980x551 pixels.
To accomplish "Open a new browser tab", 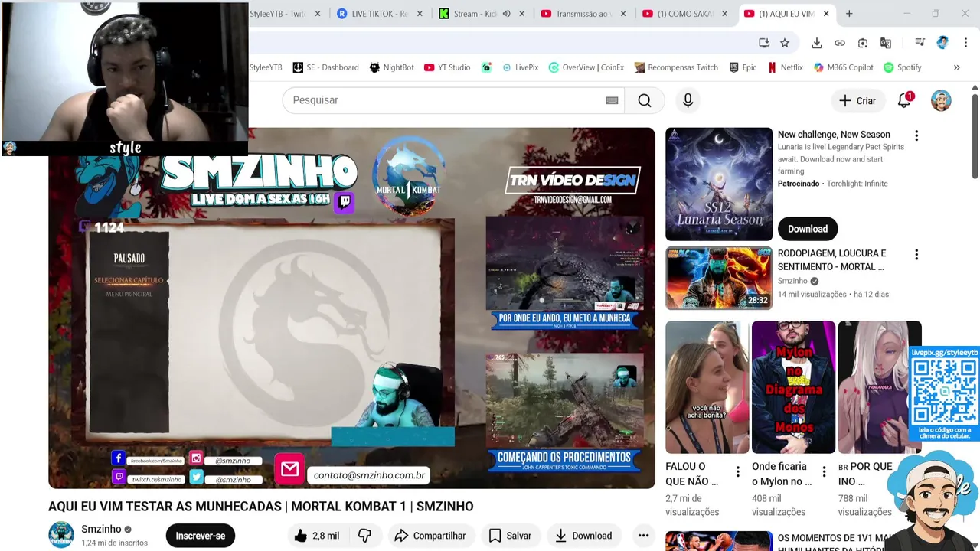I will [849, 14].
